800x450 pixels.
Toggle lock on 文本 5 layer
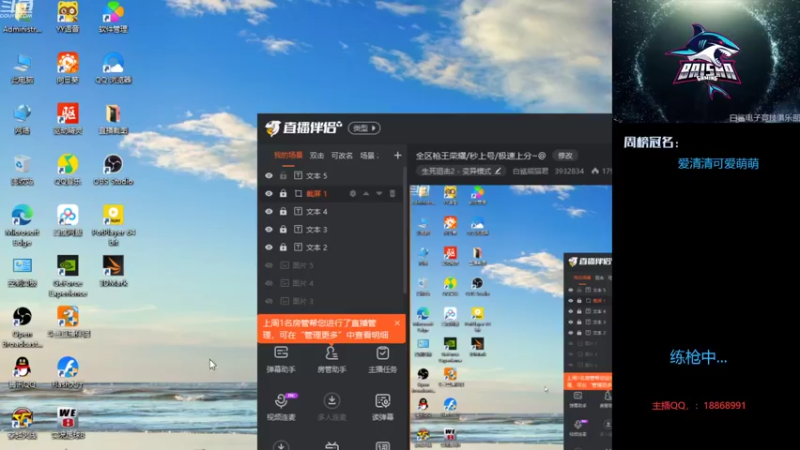[283, 176]
